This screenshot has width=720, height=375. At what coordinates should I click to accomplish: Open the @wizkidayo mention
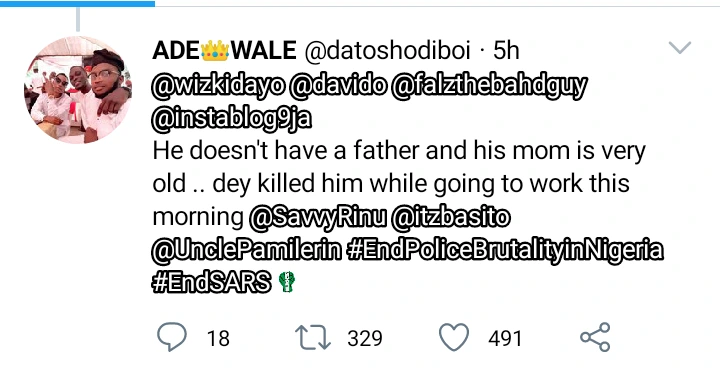point(219,85)
